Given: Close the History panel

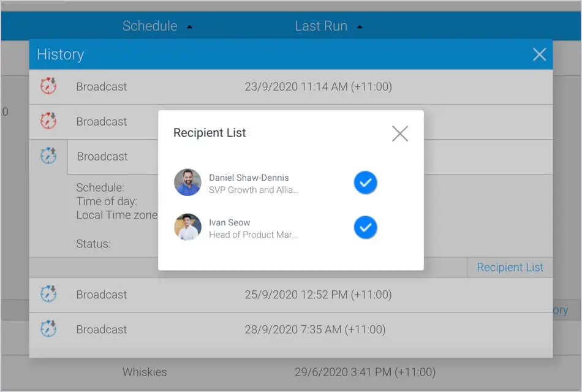Looking at the screenshot, I should click(x=539, y=55).
